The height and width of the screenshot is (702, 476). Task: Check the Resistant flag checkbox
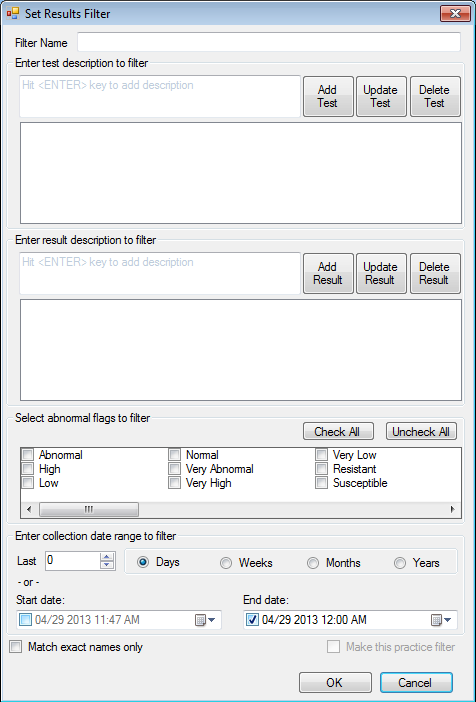tap(321, 469)
